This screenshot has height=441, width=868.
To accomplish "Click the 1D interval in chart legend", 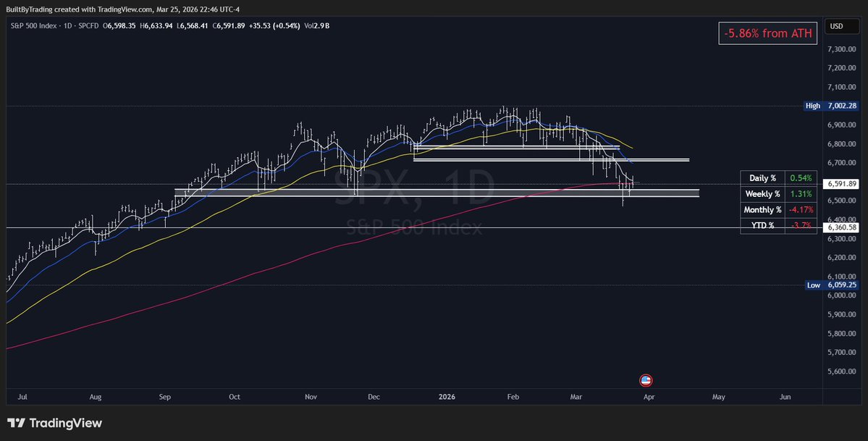I will 67,25.
